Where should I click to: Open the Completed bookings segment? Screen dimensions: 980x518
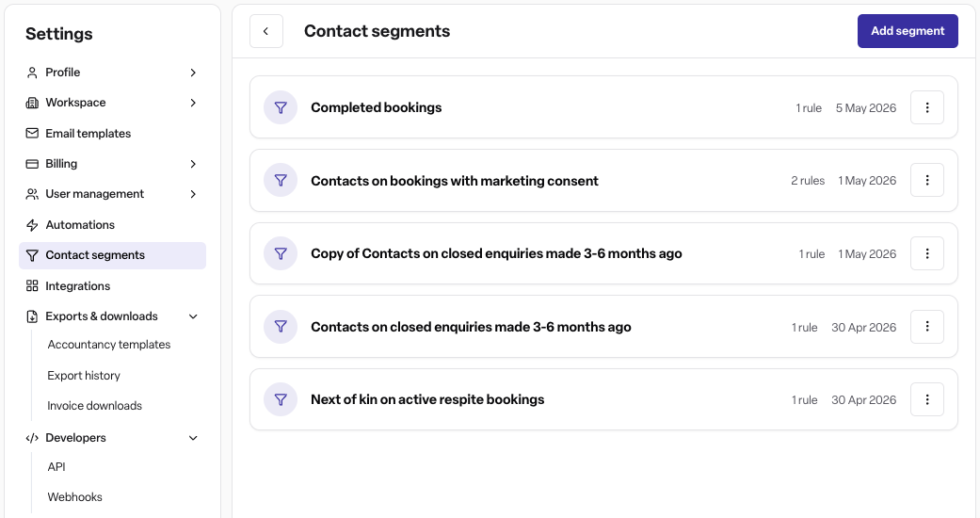point(377,107)
